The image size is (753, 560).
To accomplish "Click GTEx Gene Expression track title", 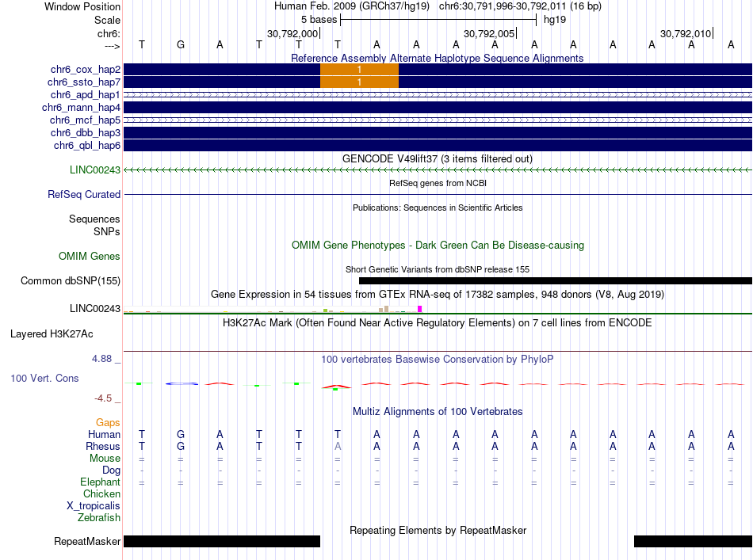I will pyautogui.click(x=437, y=294).
